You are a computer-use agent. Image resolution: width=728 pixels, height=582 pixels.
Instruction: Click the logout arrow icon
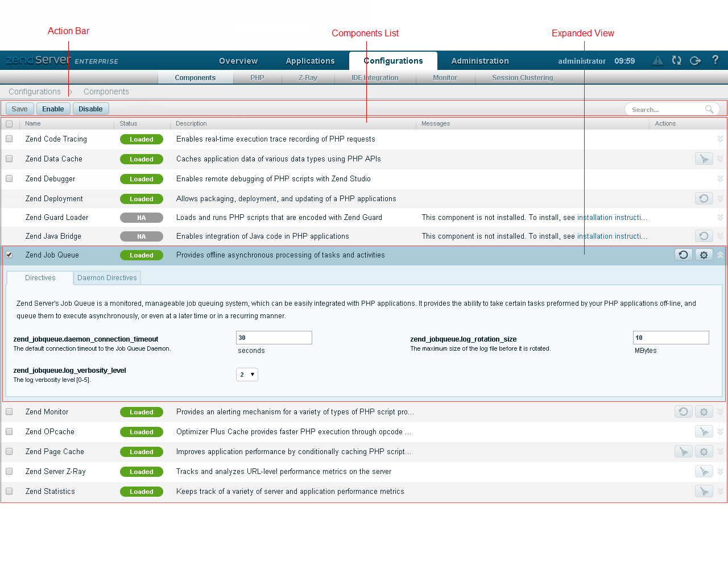coord(695,60)
